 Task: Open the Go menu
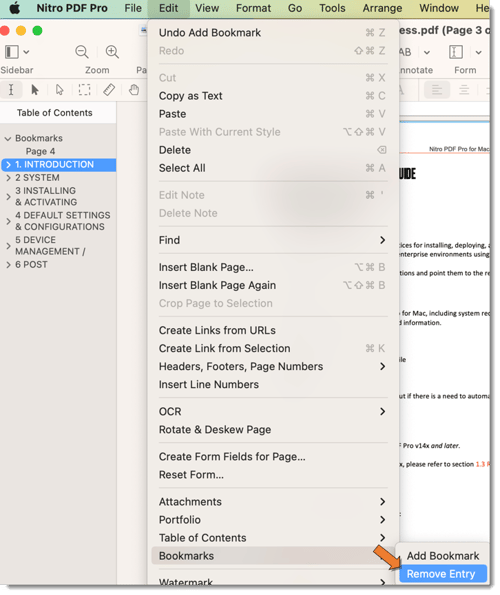click(295, 8)
